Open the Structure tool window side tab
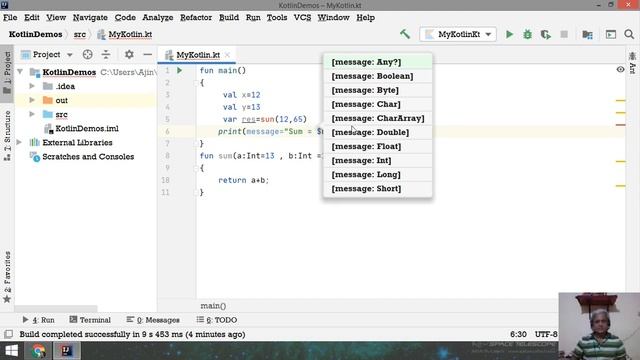The width and height of the screenshot is (640, 360). point(7,136)
